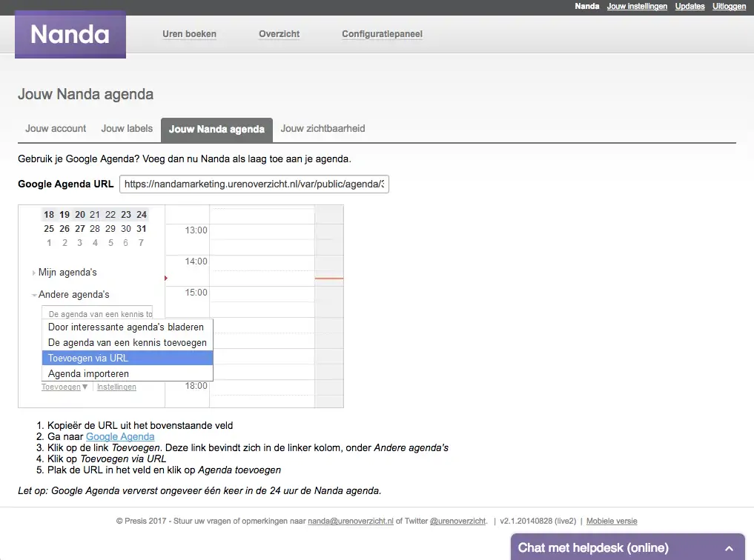This screenshot has width=754, height=560.
Task: Click the agenda instructions screenshot
Action: pos(181,307)
